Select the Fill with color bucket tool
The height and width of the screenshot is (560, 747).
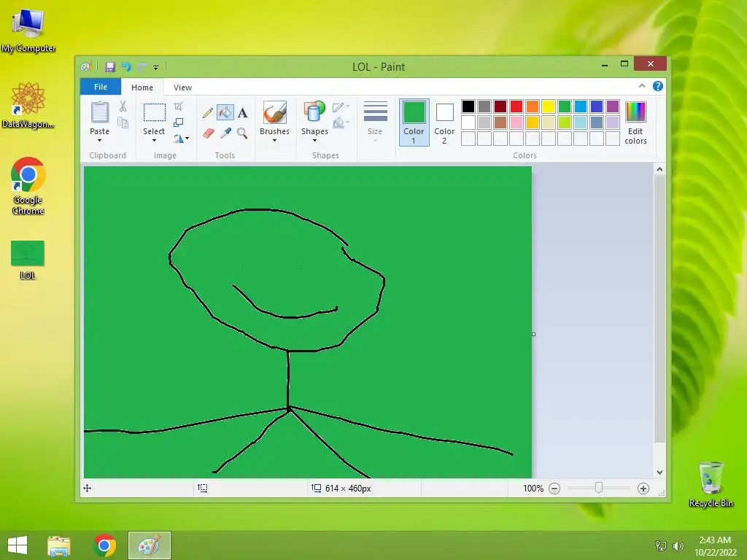click(225, 112)
